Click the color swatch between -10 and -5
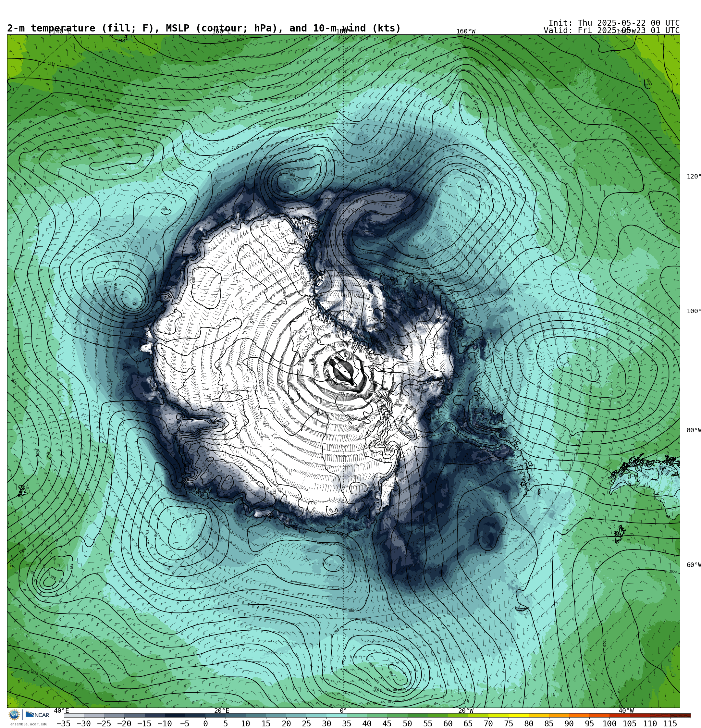Viewport: 701px width, 728px height. [x=175, y=716]
